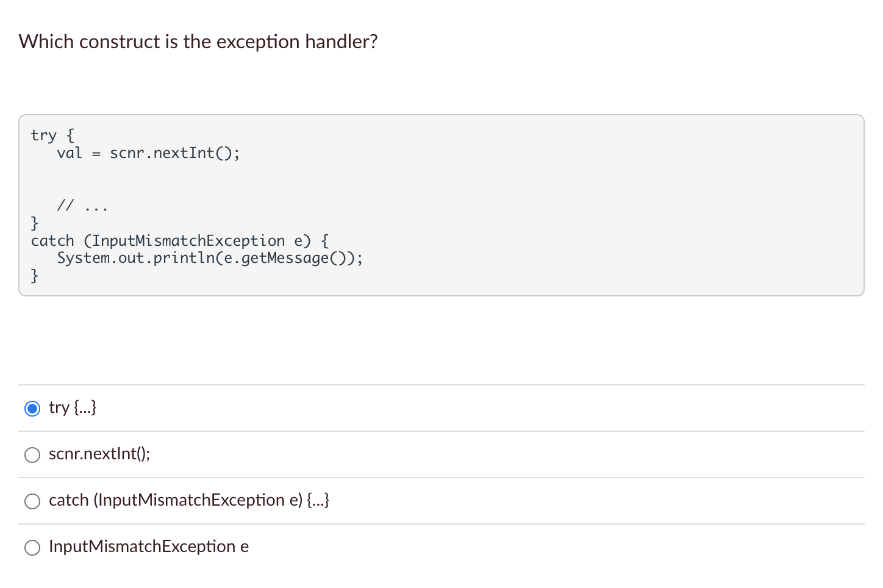The width and height of the screenshot is (883, 588).
Task: Click the "scnr.nextInt();" answer label text
Action: [99, 454]
